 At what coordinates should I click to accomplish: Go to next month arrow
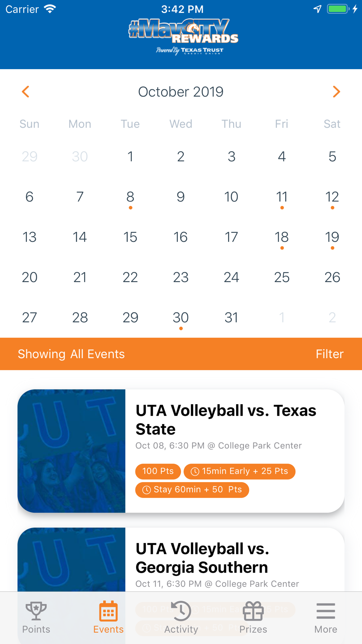[x=336, y=92]
